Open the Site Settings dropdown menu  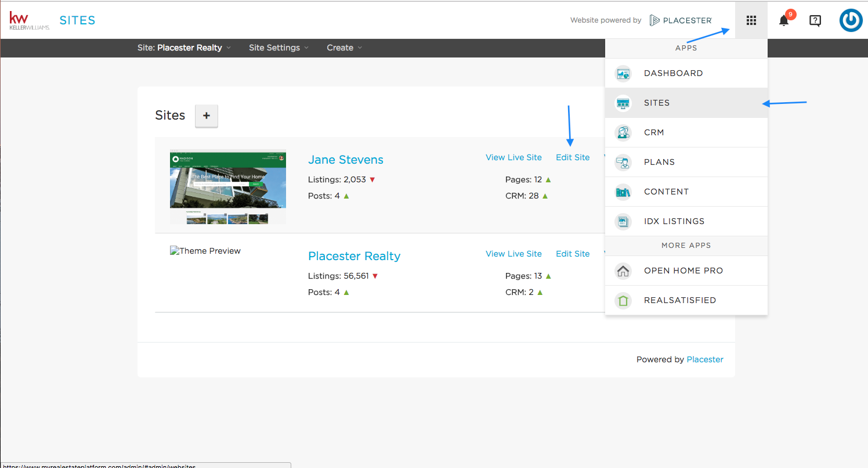click(279, 48)
